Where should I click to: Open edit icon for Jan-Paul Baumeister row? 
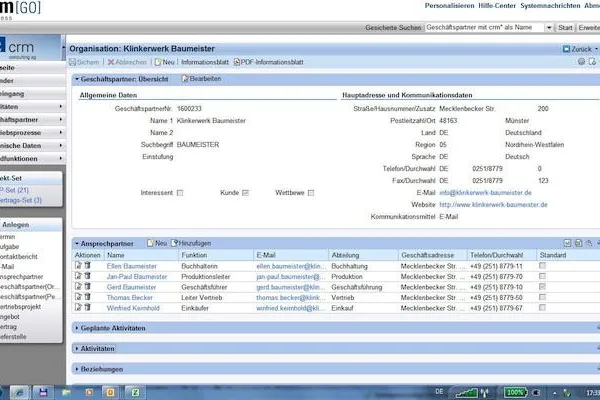pyautogui.click(x=78, y=276)
